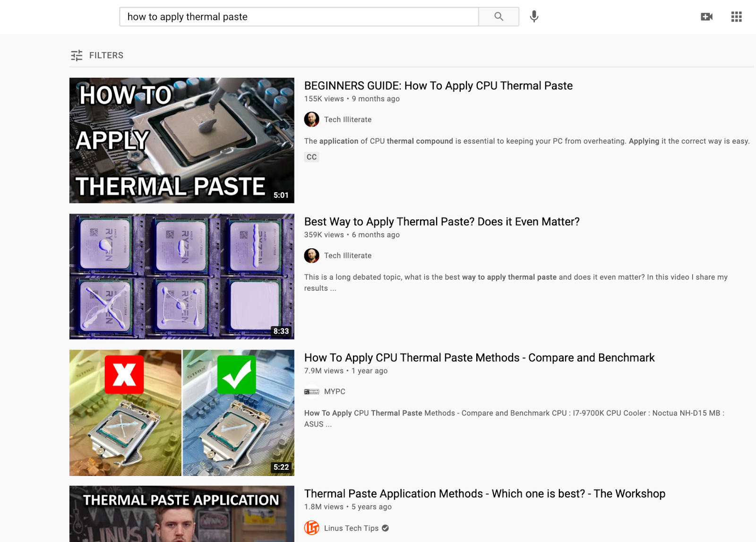This screenshot has height=542, width=756.
Task: Open Thermal Paste Application Methods Workshop title
Action: [484, 493]
